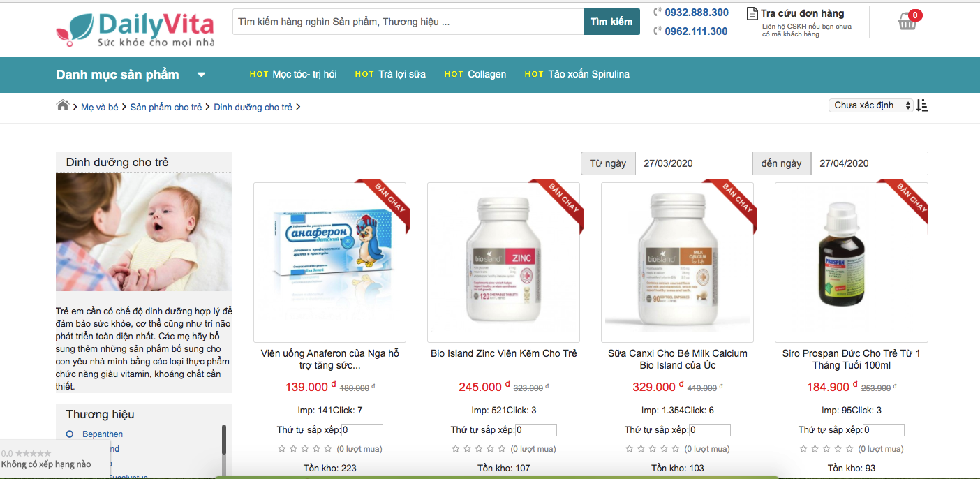Open the shopping cart icon
Image resolution: width=980 pixels, height=479 pixels.
(907, 22)
